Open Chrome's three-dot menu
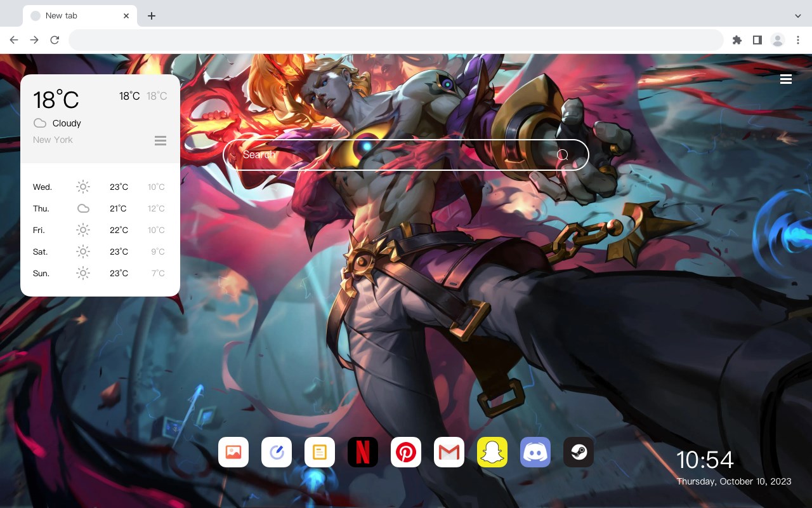Image resolution: width=812 pixels, height=508 pixels. pyautogui.click(x=798, y=40)
